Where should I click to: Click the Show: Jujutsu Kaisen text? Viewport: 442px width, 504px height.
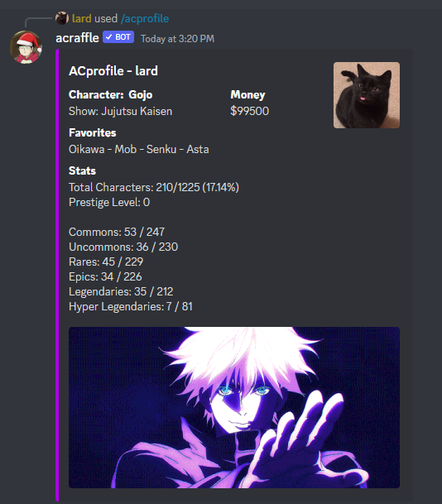tap(120, 111)
